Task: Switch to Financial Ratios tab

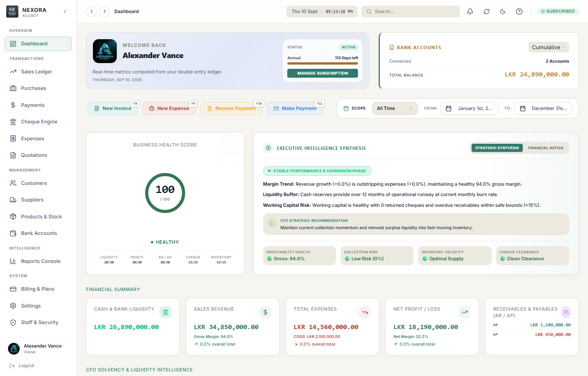Action: tap(545, 148)
